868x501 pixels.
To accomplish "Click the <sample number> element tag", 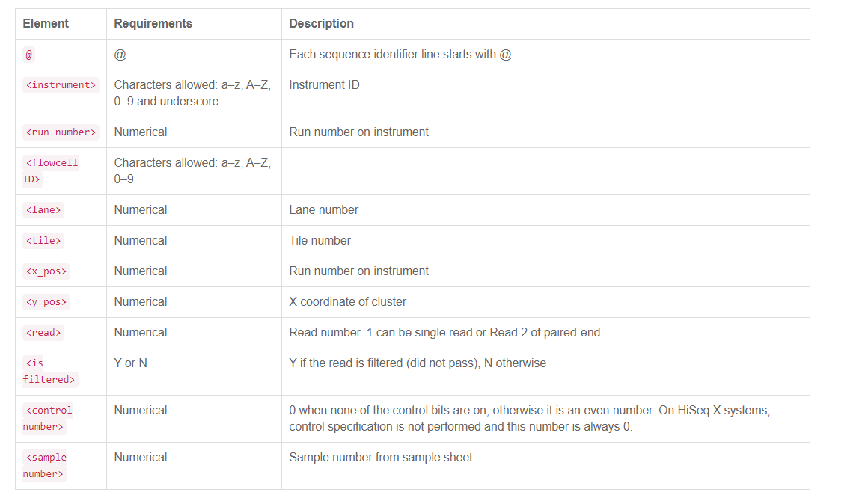I will (x=45, y=466).
